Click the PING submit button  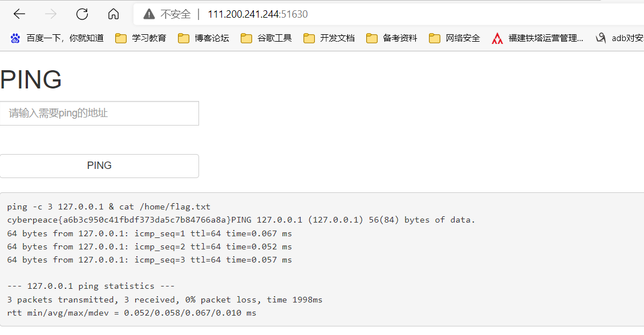99,166
